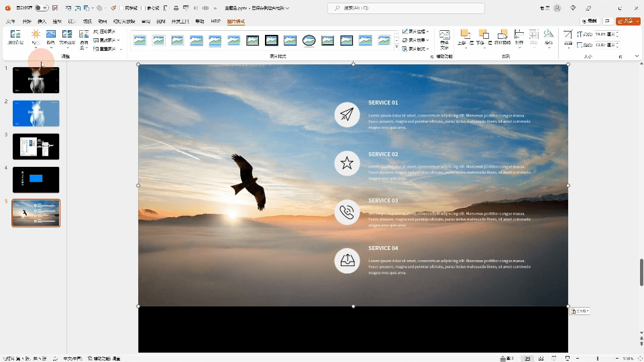Screen dimensions: 644x362
Task: Focus the Search box
Action: tap(406, 8)
